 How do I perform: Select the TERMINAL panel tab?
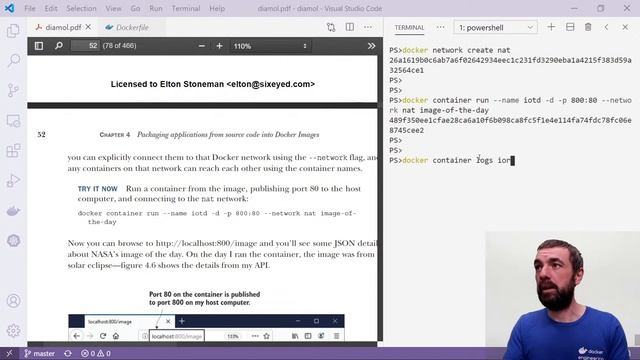point(409,27)
